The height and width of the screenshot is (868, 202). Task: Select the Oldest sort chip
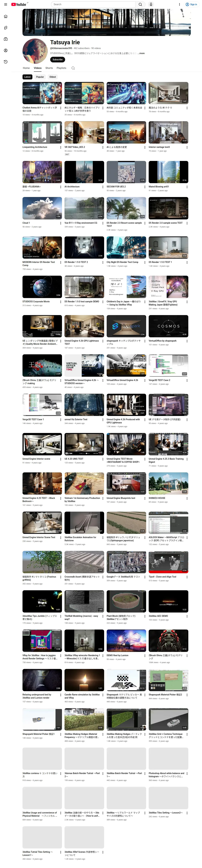53,77
